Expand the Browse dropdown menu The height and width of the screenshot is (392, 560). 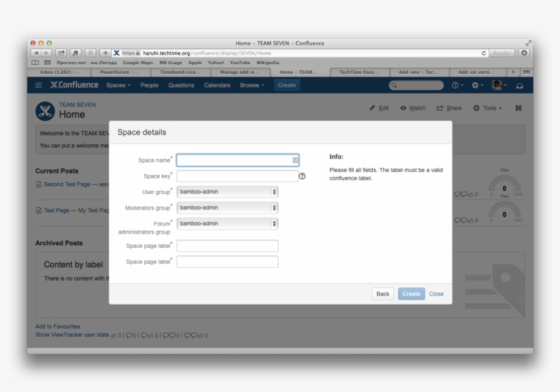click(252, 85)
